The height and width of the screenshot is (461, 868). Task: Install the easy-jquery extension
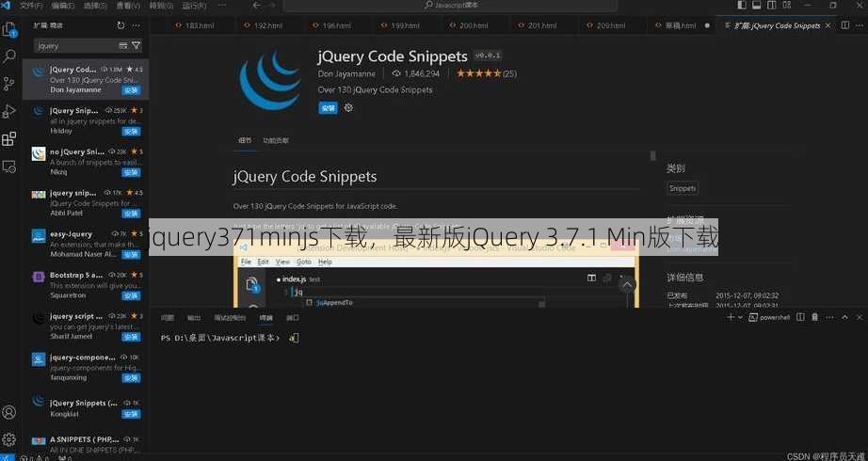click(131, 255)
